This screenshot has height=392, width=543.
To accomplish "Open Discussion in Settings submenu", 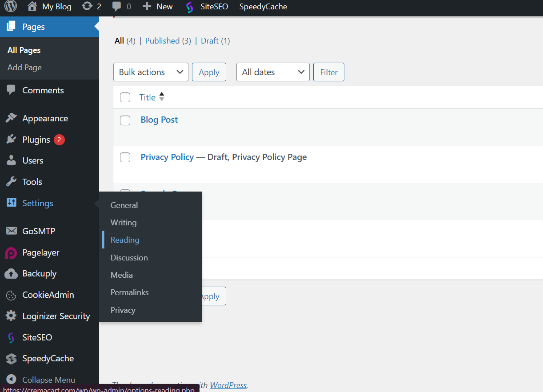I will pyautogui.click(x=129, y=257).
